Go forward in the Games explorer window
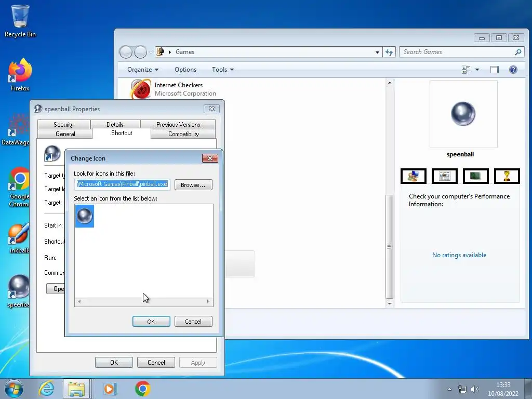Image resolution: width=532 pixels, height=399 pixels. [x=140, y=52]
